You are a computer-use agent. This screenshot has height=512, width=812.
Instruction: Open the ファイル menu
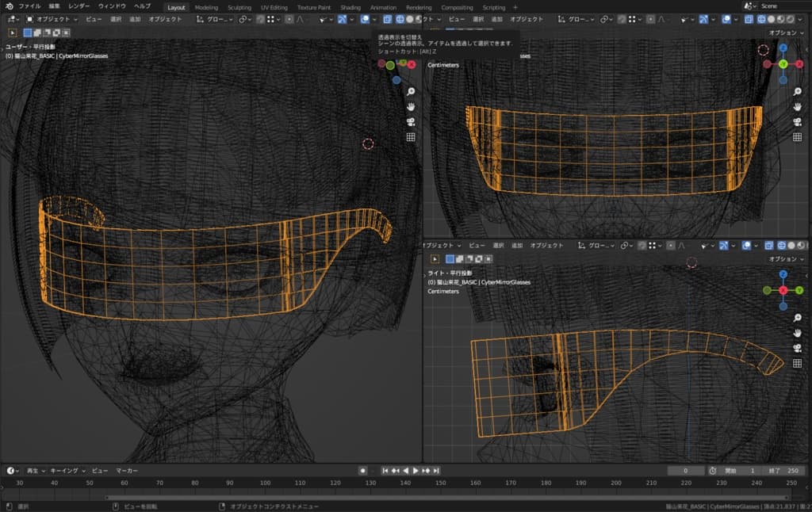pyautogui.click(x=29, y=6)
